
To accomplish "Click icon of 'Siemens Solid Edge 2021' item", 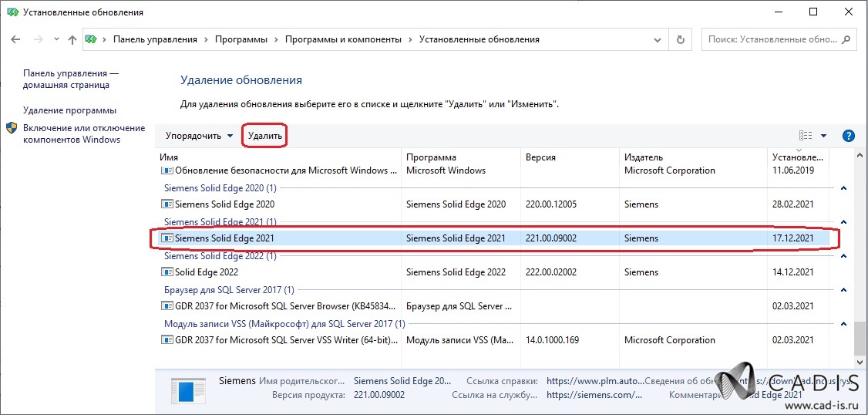I will tap(167, 238).
